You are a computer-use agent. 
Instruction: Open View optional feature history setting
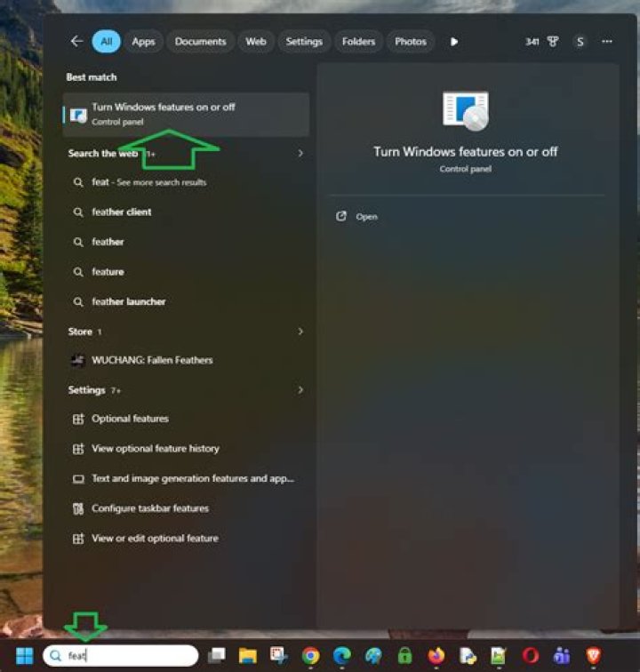pos(186,449)
